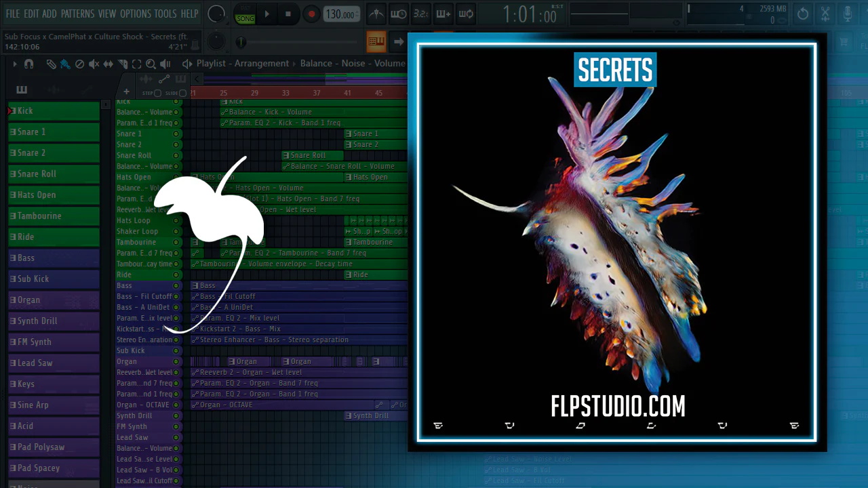
Task: Open the FILE menu
Action: [x=13, y=14]
